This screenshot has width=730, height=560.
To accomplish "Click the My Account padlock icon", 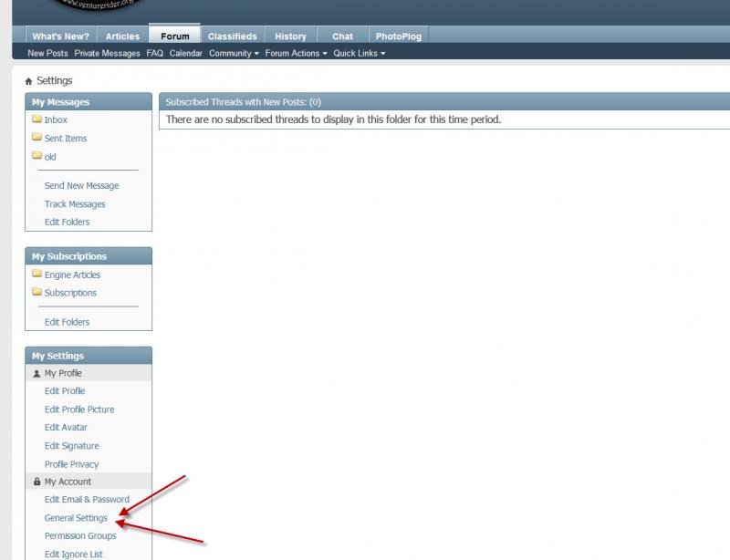I will [36, 482].
